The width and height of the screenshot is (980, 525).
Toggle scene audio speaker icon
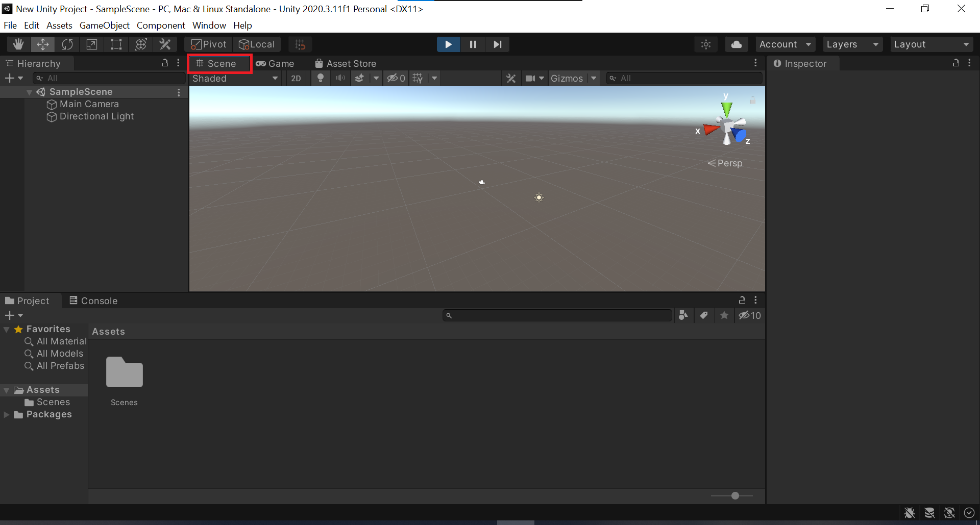(340, 78)
